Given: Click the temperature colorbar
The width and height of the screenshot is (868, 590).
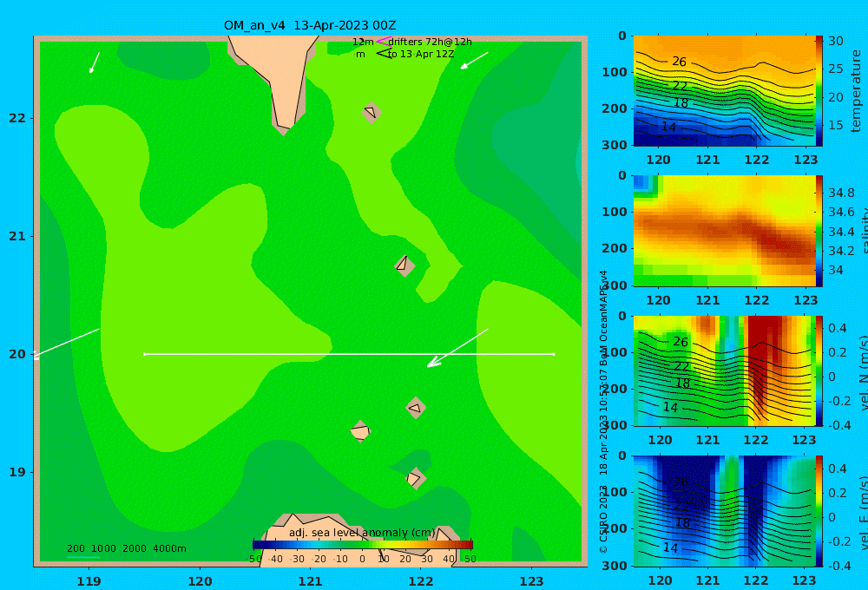Looking at the screenshot, I should coord(819,91).
